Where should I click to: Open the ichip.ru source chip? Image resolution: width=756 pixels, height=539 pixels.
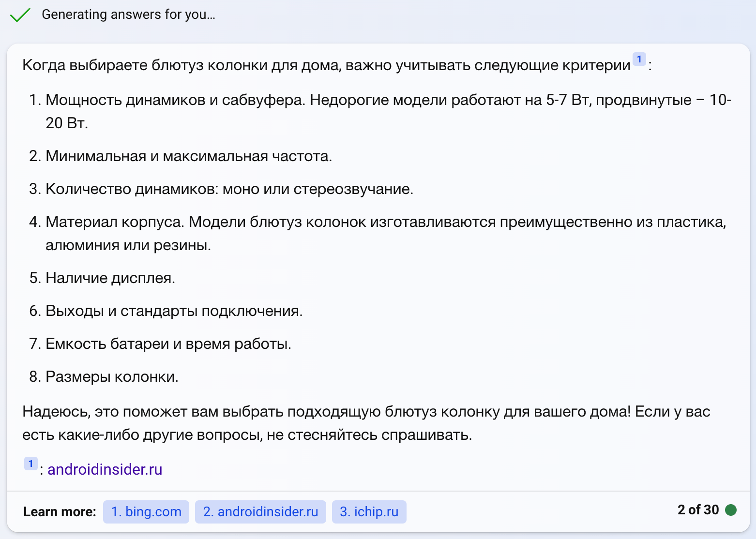pos(369,511)
